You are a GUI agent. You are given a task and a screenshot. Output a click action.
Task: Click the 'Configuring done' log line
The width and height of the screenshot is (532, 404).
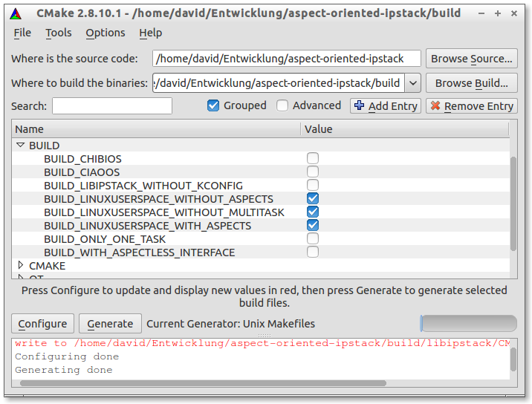coord(67,356)
